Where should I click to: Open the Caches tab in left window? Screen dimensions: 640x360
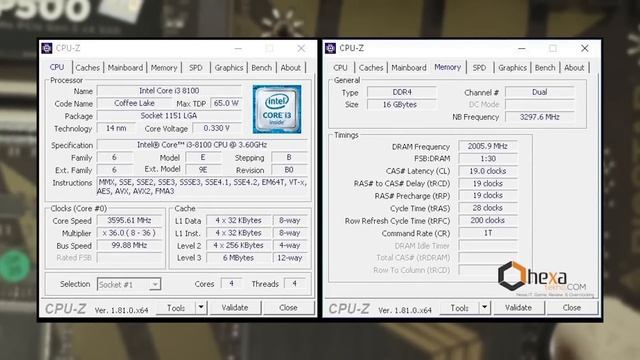point(88,68)
